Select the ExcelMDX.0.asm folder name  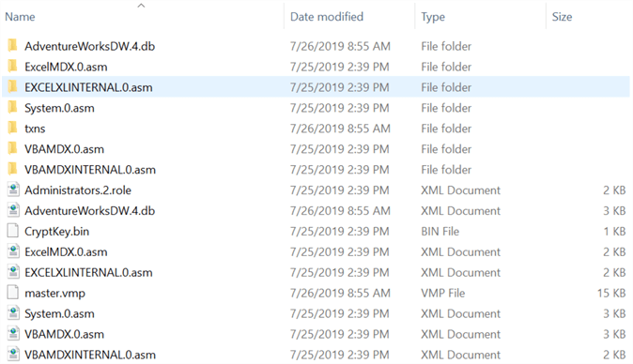(66, 67)
